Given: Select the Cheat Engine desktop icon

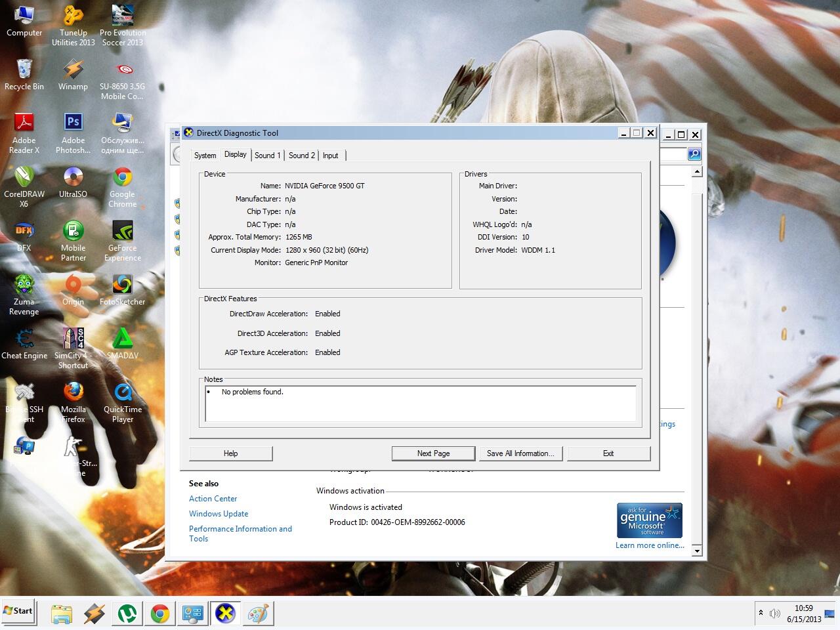Looking at the screenshot, I should 24,345.
